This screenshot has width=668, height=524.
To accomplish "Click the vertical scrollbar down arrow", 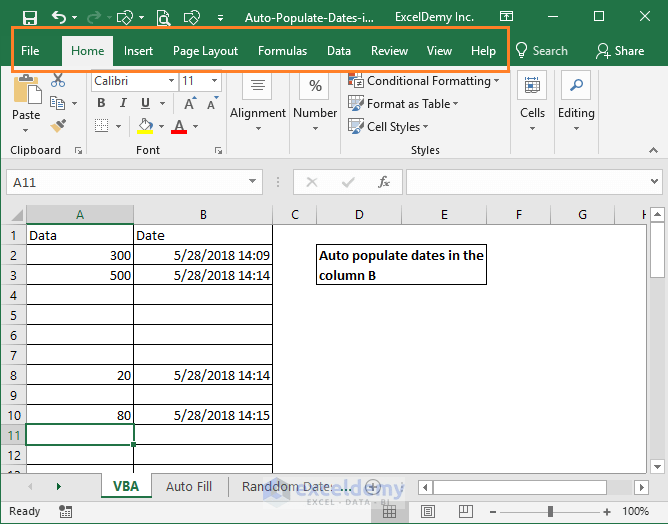I will point(657,466).
